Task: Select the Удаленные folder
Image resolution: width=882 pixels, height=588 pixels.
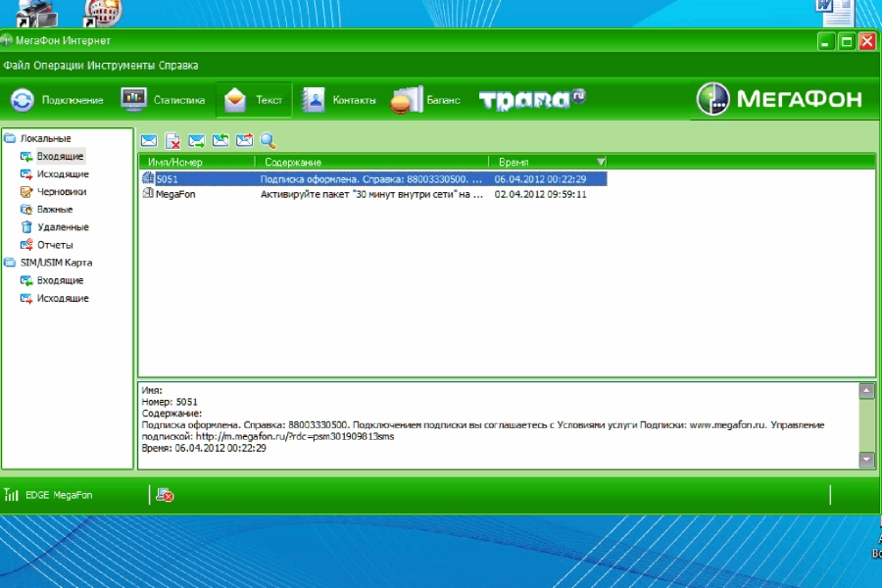Action: 63,227
